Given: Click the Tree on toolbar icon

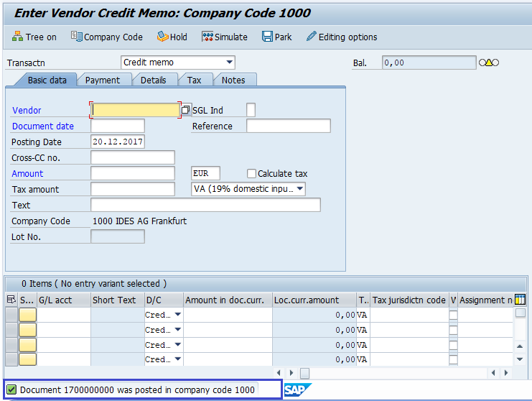Looking at the screenshot, I should coord(18,37).
